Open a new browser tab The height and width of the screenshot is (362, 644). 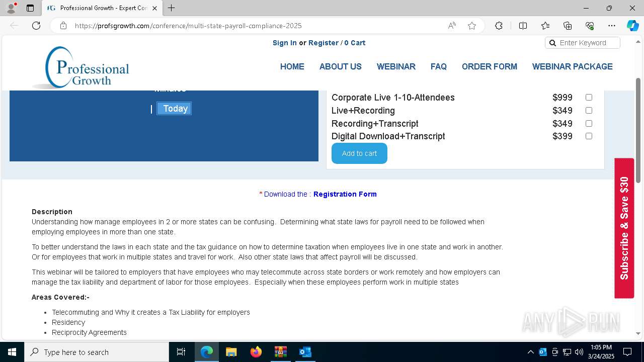171,8
